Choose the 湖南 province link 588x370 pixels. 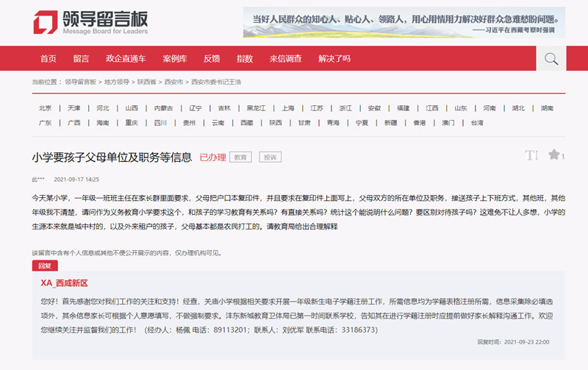pyautogui.click(x=546, y=108)
